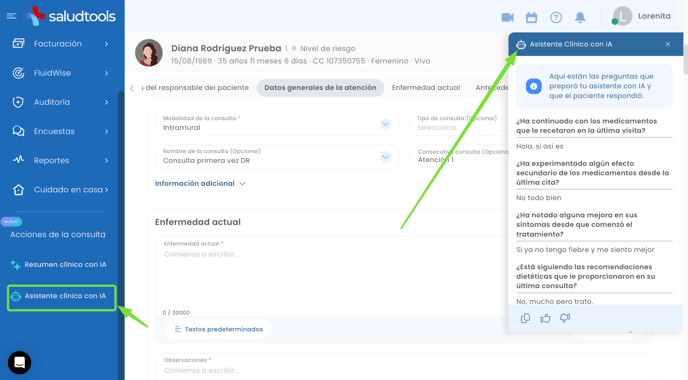
Task: Click Consecutivo consulta field
Action: coord(459,156)
